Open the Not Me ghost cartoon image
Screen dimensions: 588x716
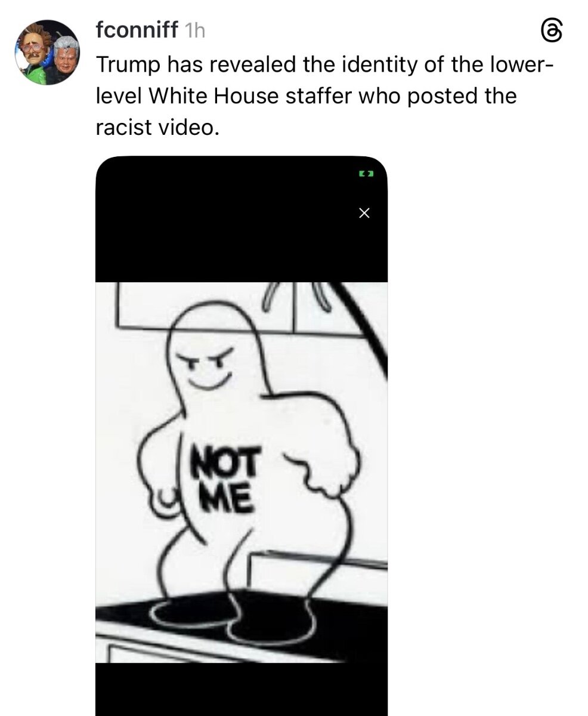coord(242,472)
